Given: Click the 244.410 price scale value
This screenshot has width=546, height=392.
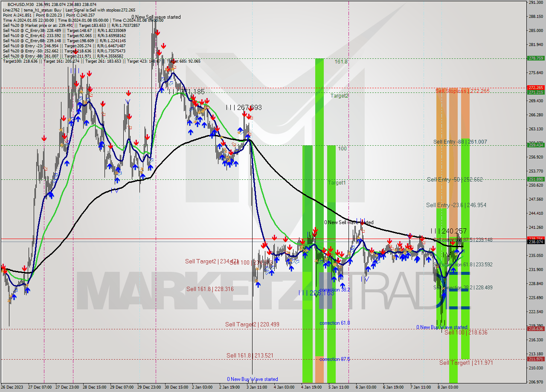Looking at the screenshot, I should 536,213.
